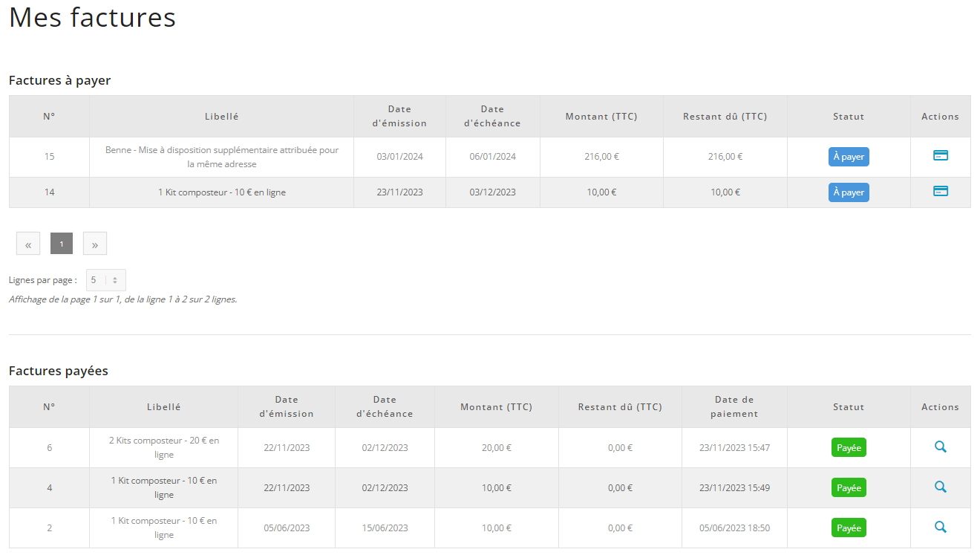Click the À payer badge for invoice 15
This screenshot has width=980, height=555.
848,157
